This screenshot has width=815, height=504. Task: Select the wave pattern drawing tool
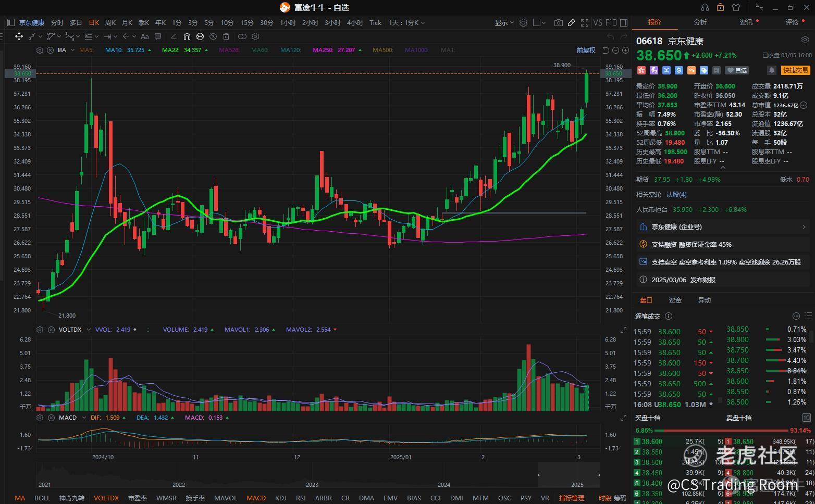click(69, 36)
